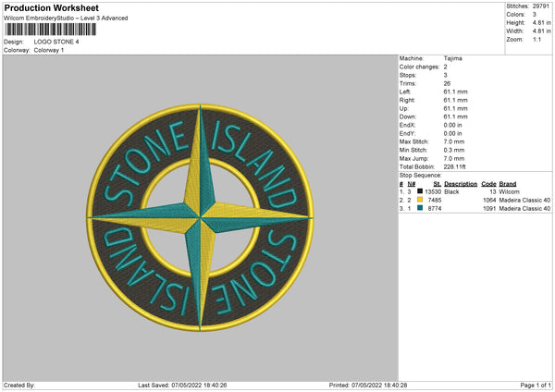Click the Zoom value '1:1'
Screen dimensions: 555x392
click(x=536, y=40)
